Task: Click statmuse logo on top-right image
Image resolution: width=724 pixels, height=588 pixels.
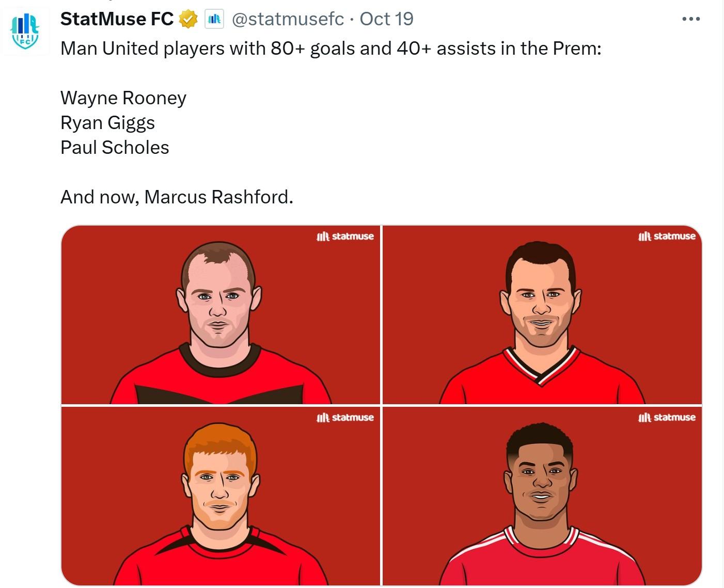Action: tap(667, 236)
